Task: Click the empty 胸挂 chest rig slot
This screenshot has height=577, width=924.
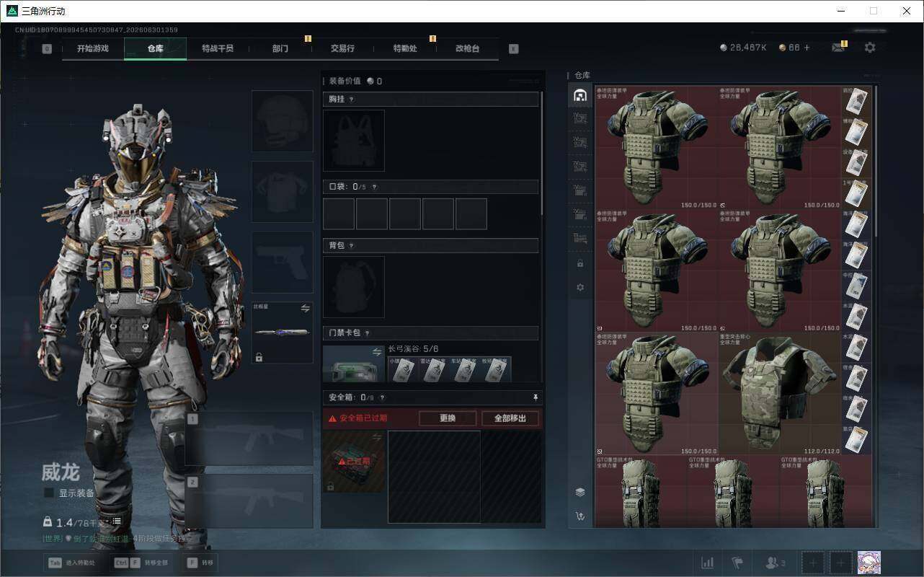Action: [354, 141]
